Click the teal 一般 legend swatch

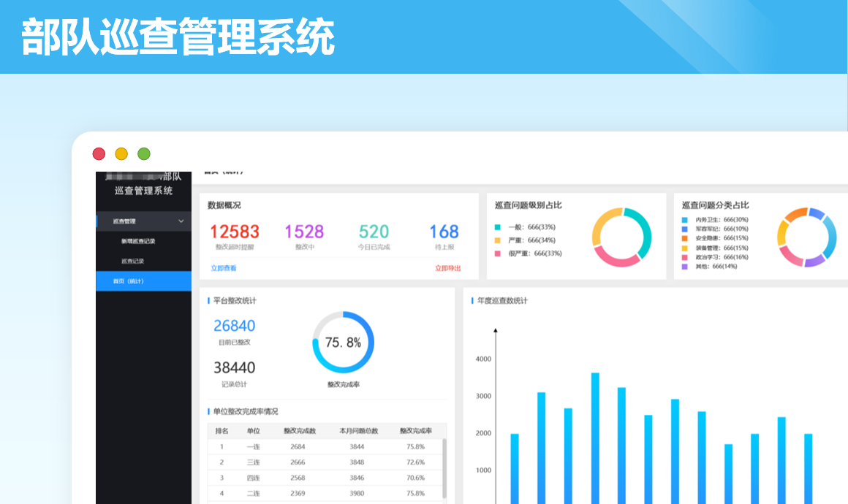(x=498, y=227)
